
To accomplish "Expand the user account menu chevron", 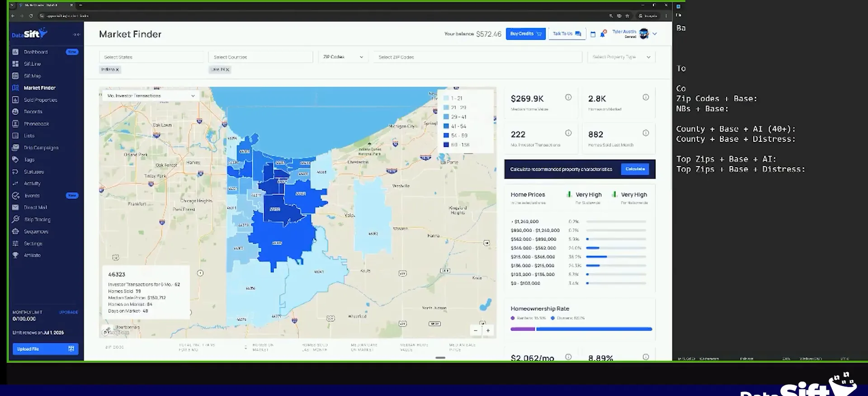I will [x=655, y=34].
